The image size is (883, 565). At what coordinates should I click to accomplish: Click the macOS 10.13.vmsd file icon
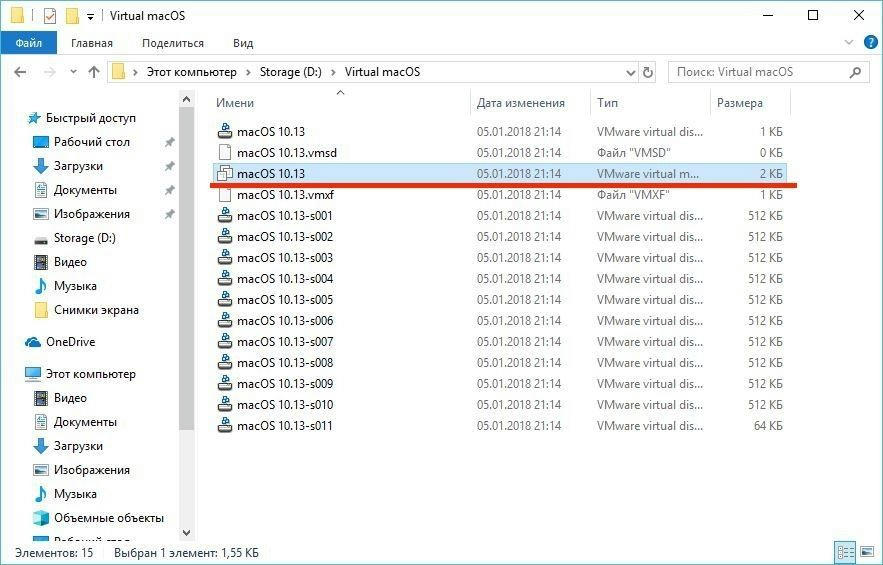pos(225,152)
